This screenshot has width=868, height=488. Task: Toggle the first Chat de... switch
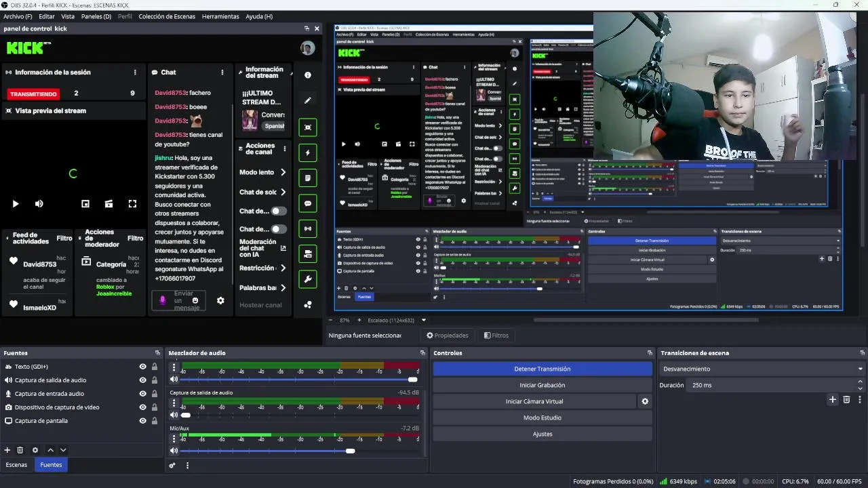(279, 211)
